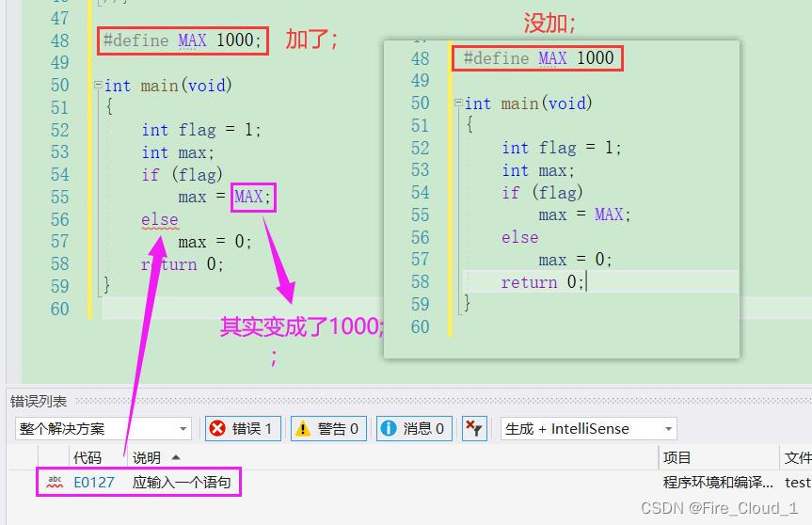
Task: Collapse main function in left editor
Action: click(x=98, y=85)
